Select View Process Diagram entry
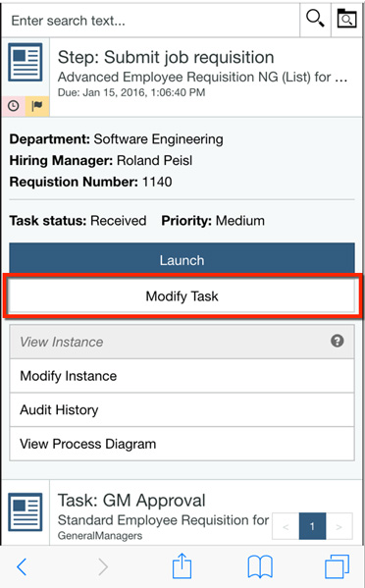The image size is (365, 588). click(x=182, y=444)
